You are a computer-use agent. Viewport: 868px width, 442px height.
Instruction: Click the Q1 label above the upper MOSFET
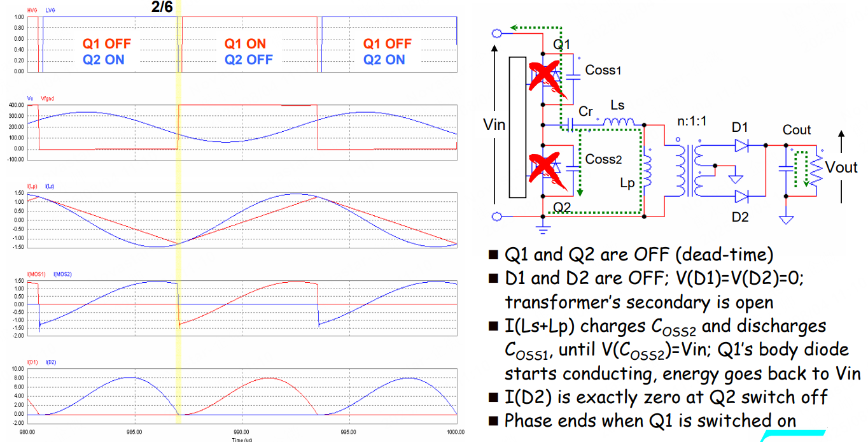point(562,45)
